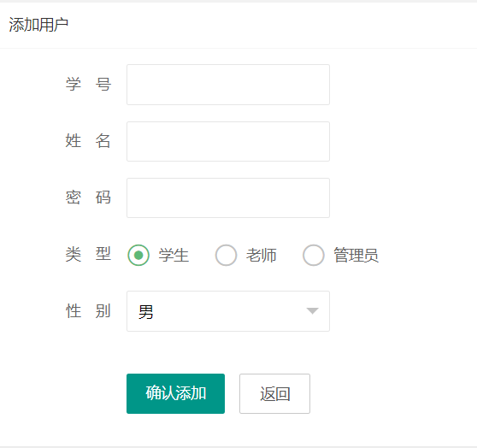Click into the 密码 input field
The height and width of the screenshot is (448, 477).
click(228, 197)
